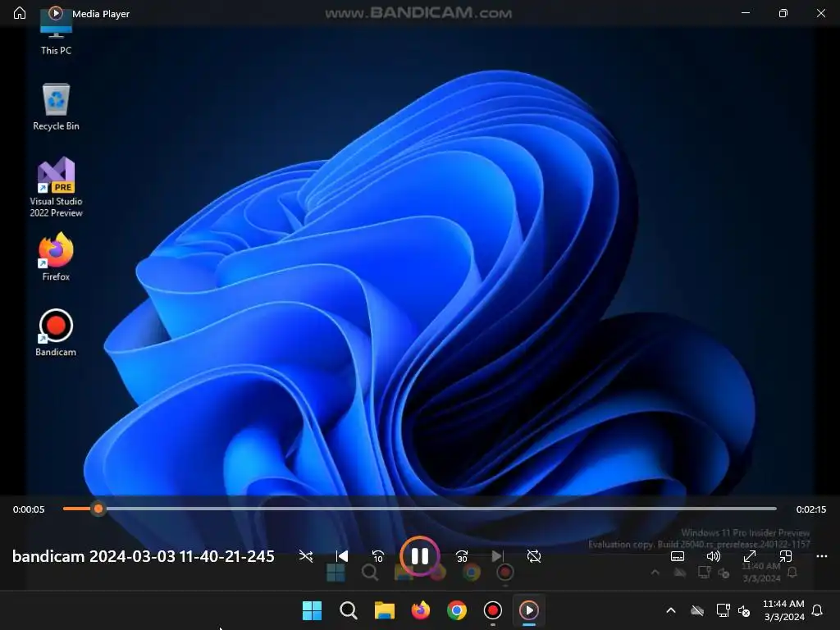Click the title bandicam 2024-03-03 11-40-21-245
Image resolution: width=840 pixels, height=630 pixels.
pyautogui.click(x=144, y=557)
